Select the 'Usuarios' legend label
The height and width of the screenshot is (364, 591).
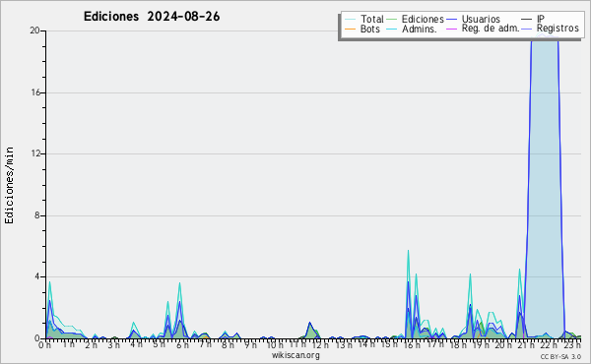click(x=481, y=19)
